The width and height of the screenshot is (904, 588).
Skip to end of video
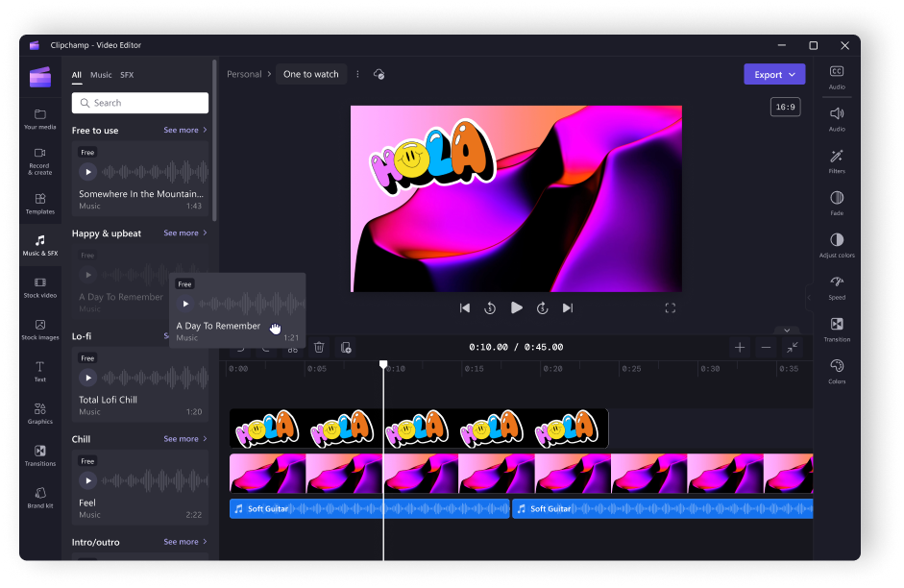[568, 308]
